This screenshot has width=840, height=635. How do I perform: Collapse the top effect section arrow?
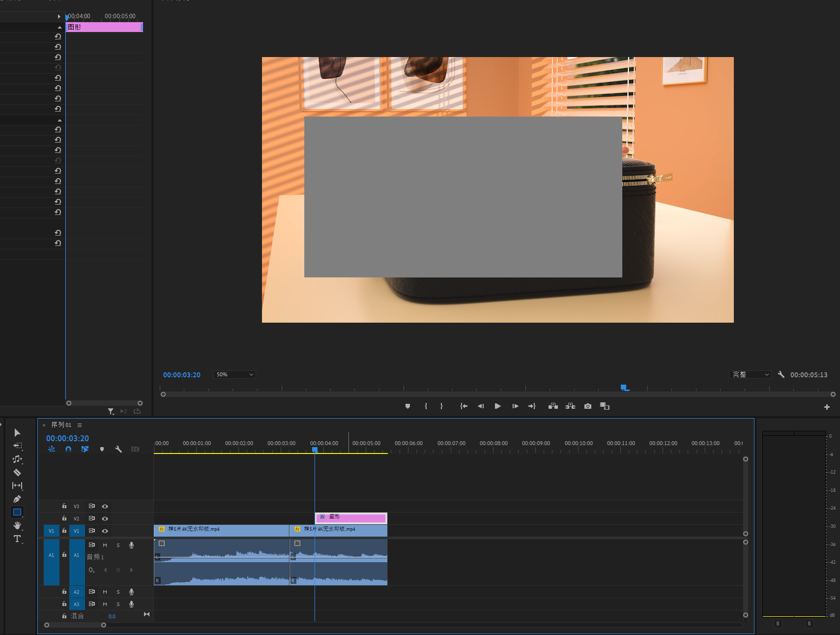[59, 27]
